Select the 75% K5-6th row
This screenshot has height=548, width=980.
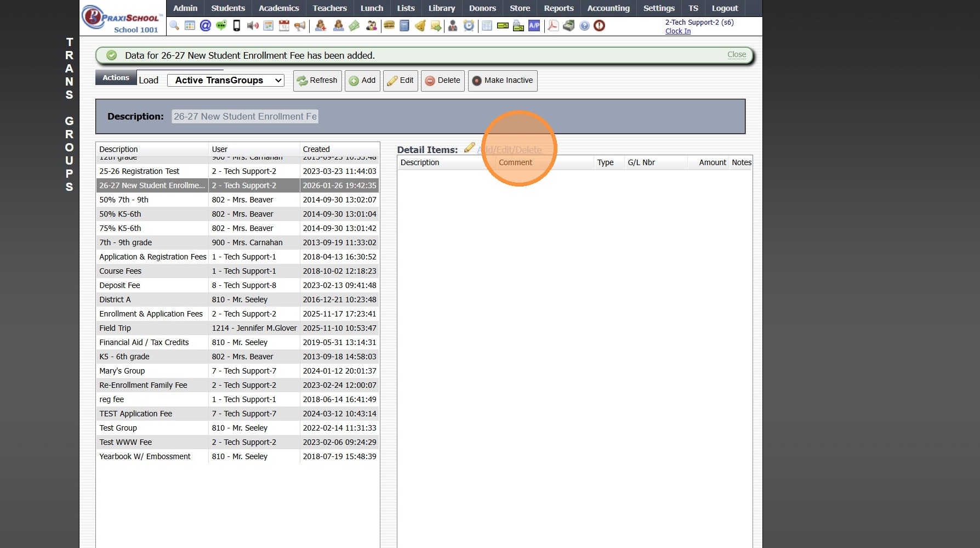pyautogui.click(x=237, y=228)
